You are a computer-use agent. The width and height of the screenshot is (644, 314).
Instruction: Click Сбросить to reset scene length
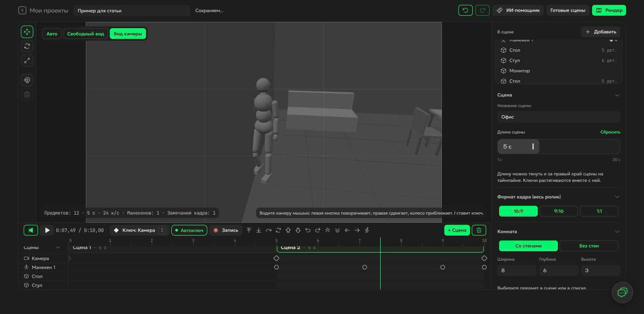(610, 132)
